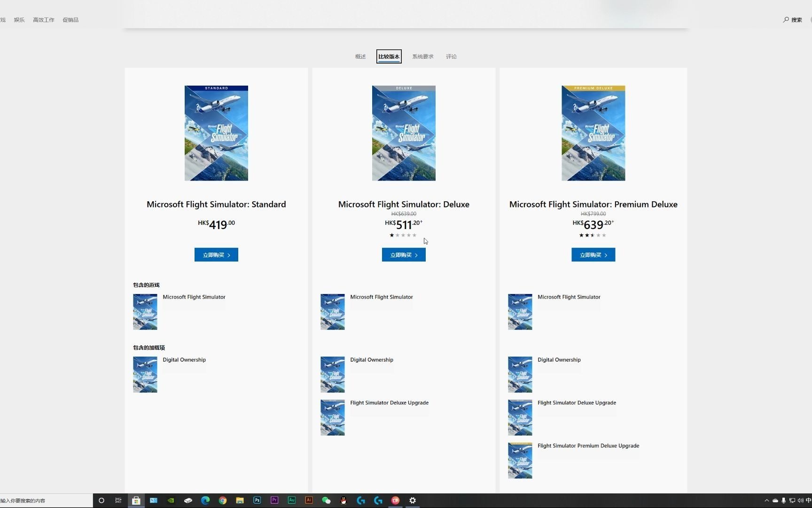
Task: Click the Deluxe edition star rating
Action: click(403, 235)
